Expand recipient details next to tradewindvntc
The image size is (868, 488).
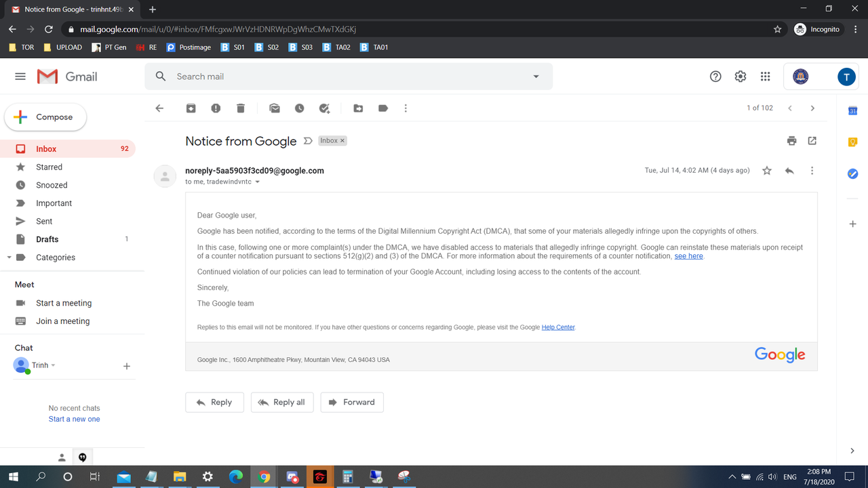(258, 182)
